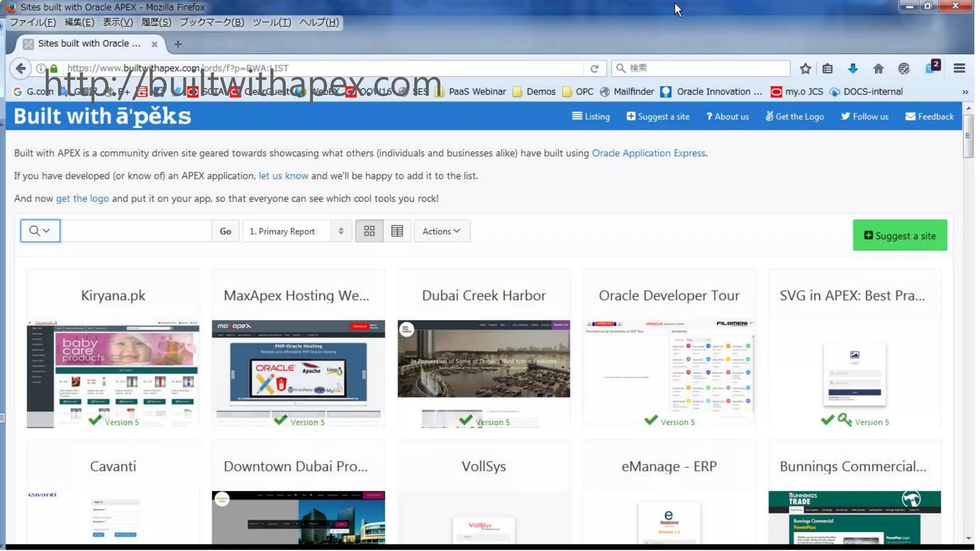This screenshot has height=551, width=980.
Task: Show more bookmarks toolbar items chevron
Action: [x=965, y=92]
